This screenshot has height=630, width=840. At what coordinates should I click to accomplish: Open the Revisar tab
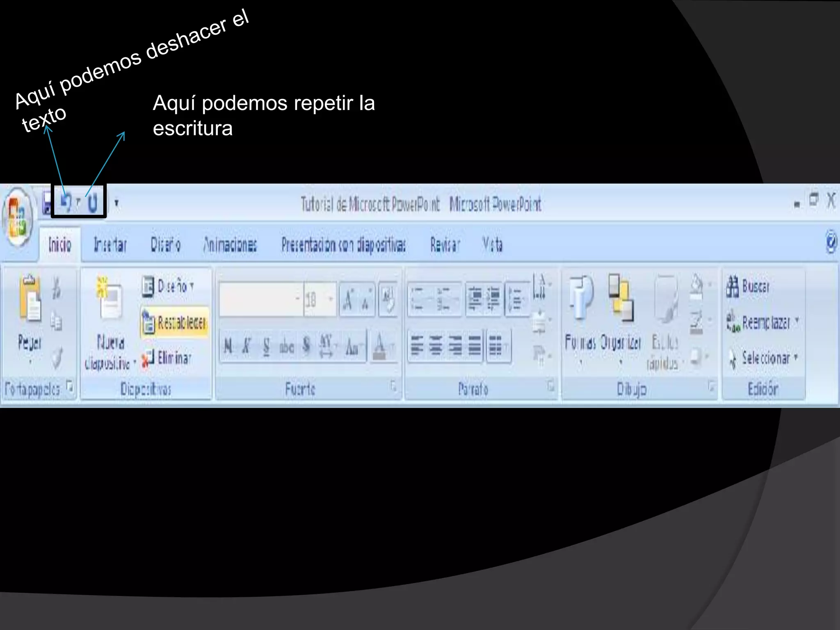coord(445,245)
